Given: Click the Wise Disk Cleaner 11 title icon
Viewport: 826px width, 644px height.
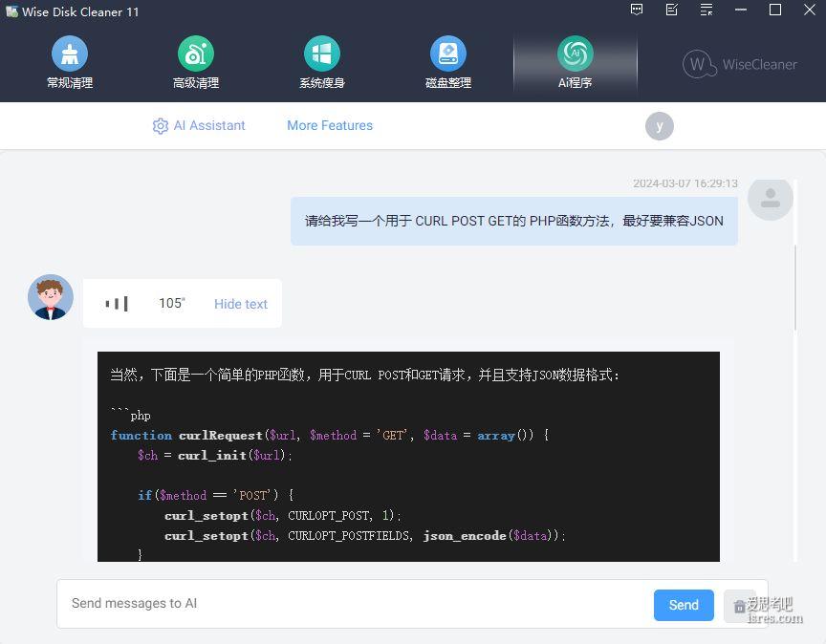Looking at the screenshot, I should [11, 11].
